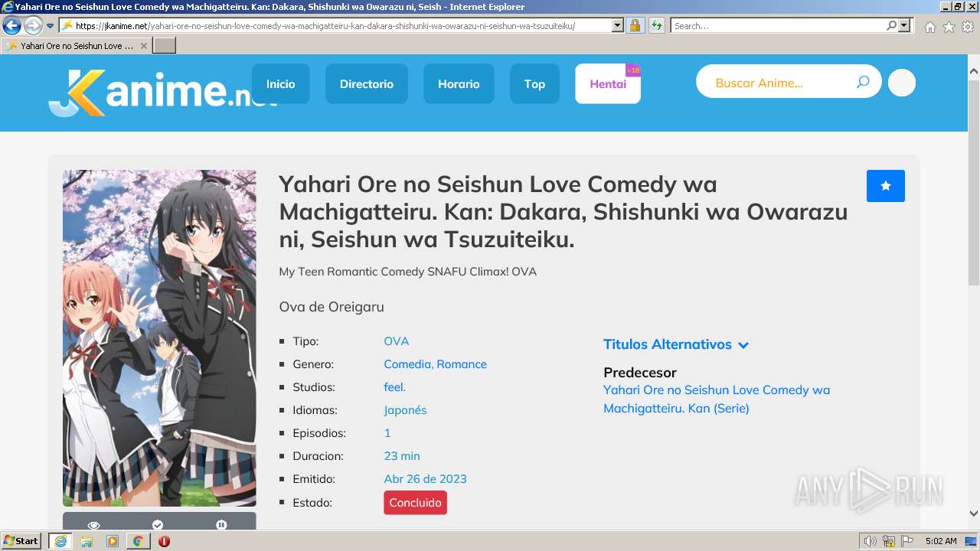Open the Directorio menu item

point(367,83)
